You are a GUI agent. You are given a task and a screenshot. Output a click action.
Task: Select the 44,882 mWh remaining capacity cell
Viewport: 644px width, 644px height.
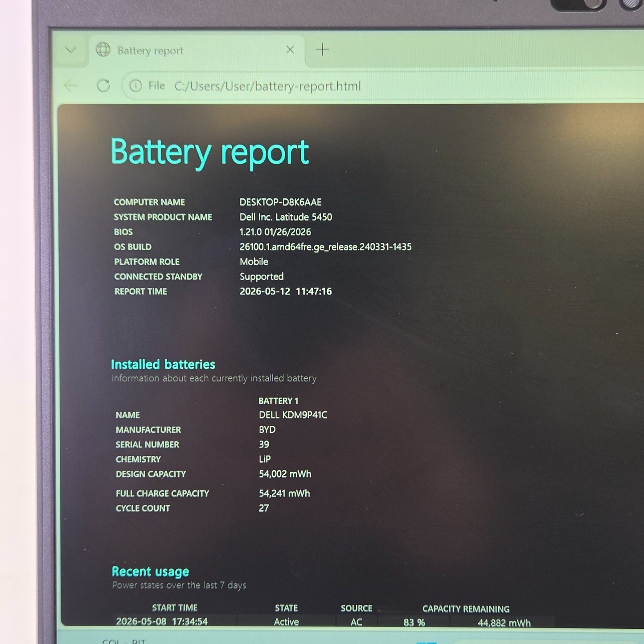point(504,623)
